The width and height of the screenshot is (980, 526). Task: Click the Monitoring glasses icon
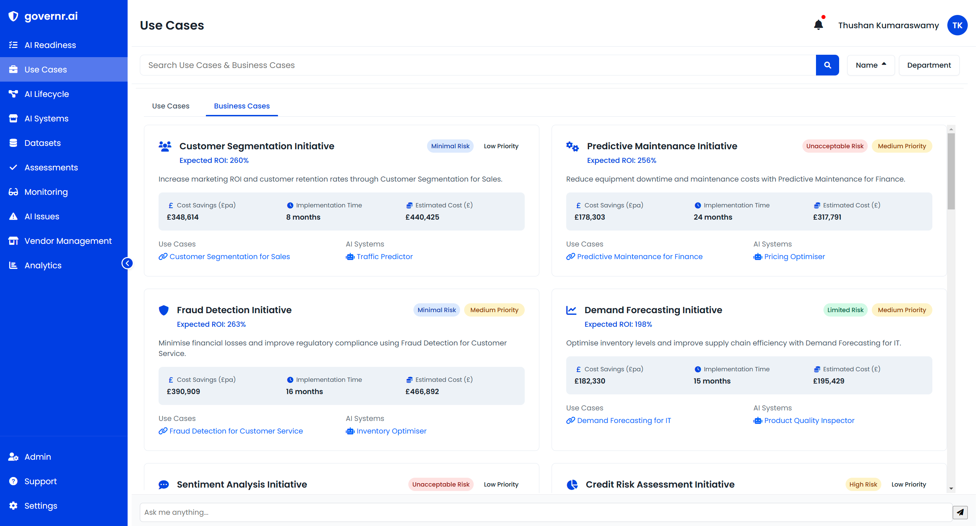coord(13,192)
